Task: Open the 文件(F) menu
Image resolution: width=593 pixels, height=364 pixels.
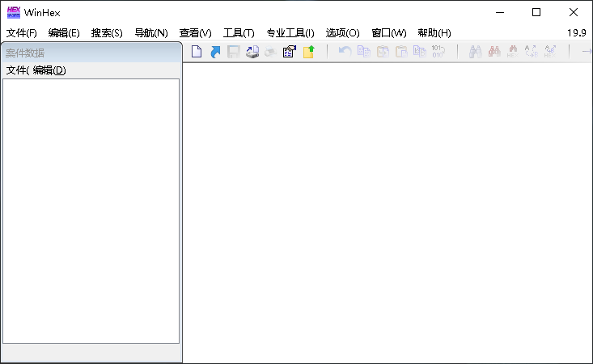Action: click(x=22, y=33)
